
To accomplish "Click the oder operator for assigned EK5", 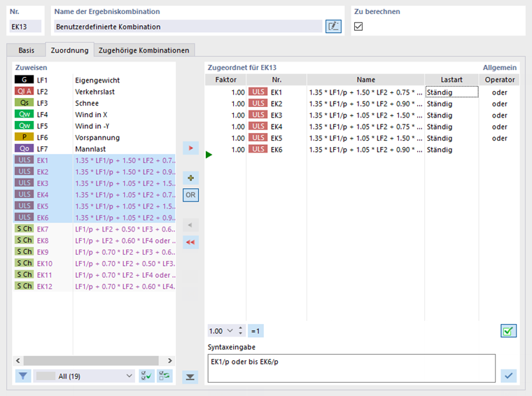I will [499, 139].
